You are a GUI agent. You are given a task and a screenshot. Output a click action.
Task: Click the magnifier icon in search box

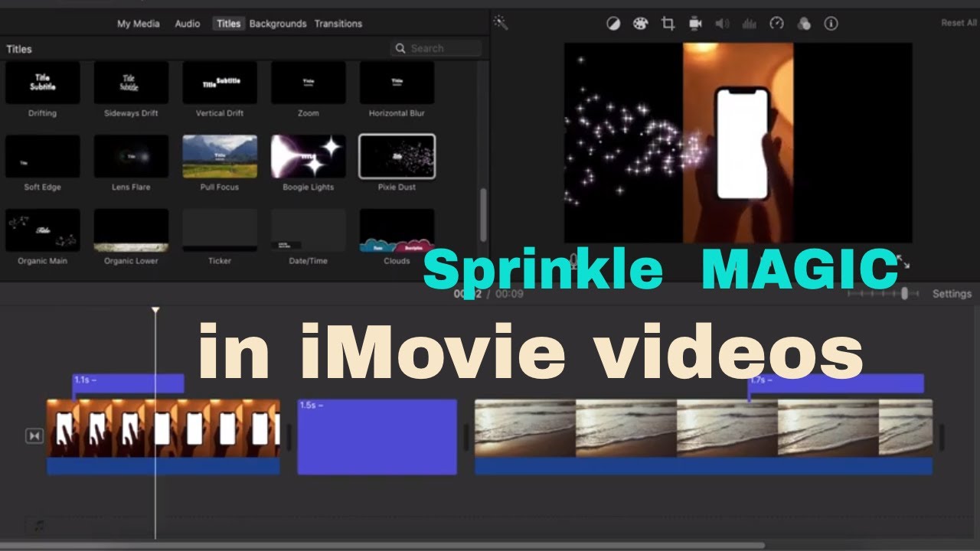(x=400, y=48)
